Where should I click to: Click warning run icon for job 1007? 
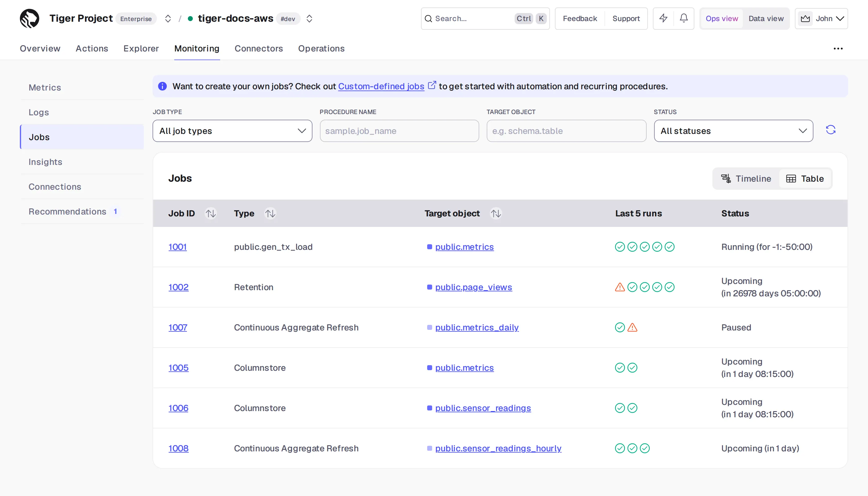632,327
